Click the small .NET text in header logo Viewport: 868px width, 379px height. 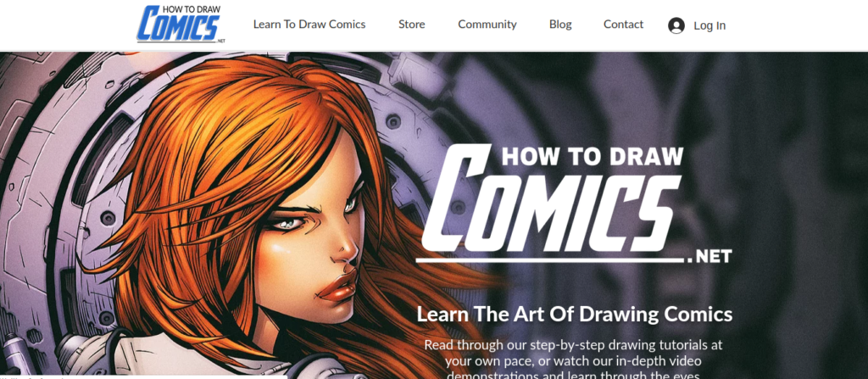point(221,41)
